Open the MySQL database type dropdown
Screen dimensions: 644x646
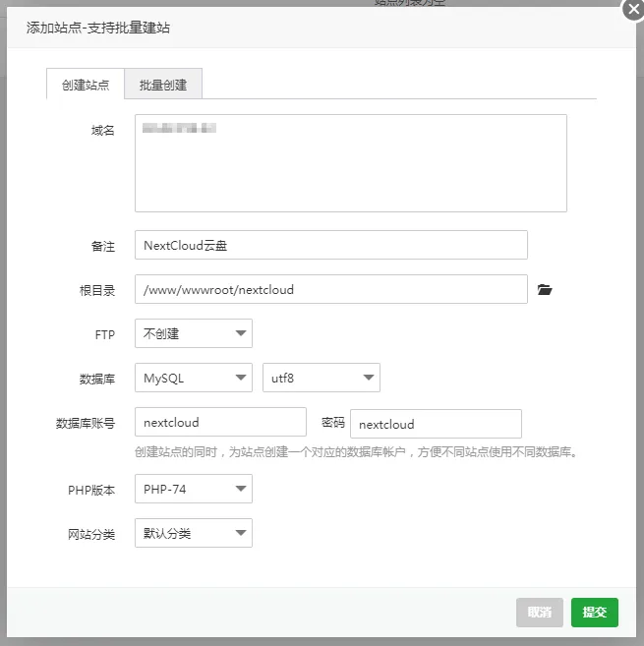pos(193,378)
